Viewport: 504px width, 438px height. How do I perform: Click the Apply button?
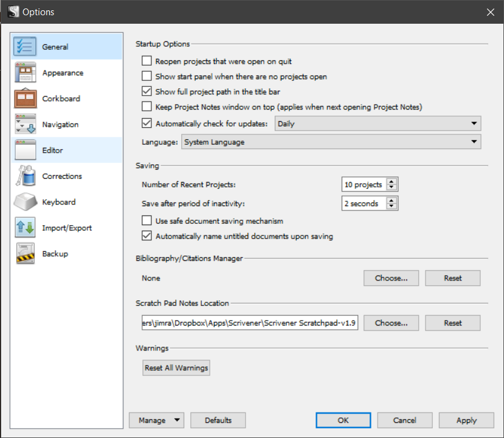tap(466, 420)
